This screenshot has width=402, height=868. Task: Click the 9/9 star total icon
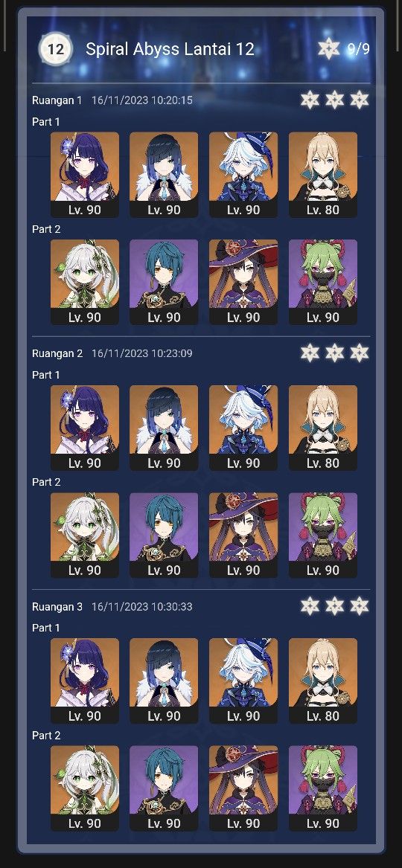pyautogui.click(x=328, y=49)
